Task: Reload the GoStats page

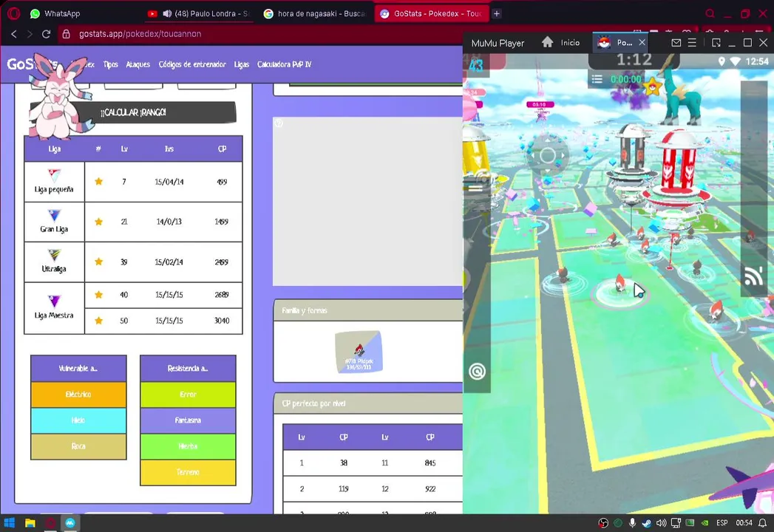Action: [x=46, y=34]
